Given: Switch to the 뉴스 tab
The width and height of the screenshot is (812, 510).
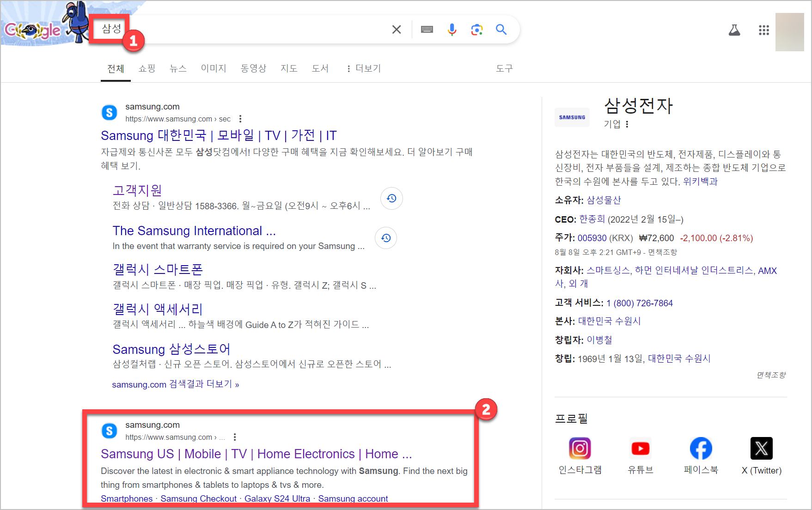Looking at the screenshot, I should pyautogui.click(x=178, y=68).
